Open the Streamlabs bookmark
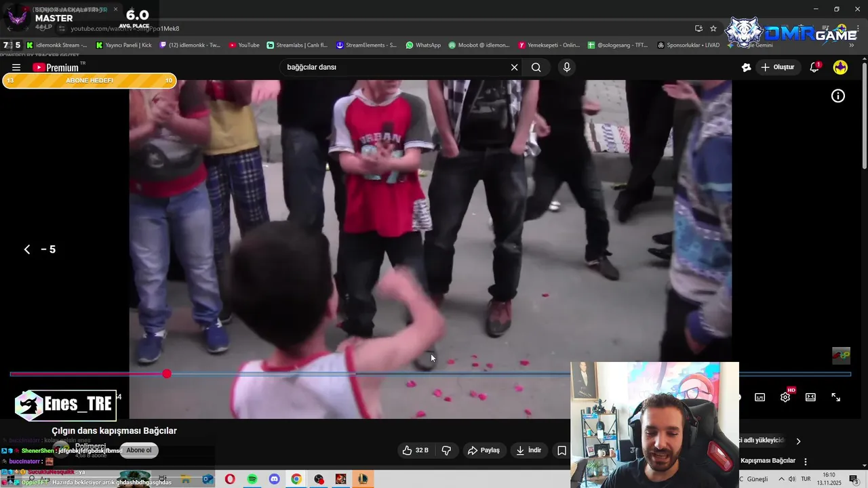 [x=297, y=45]
